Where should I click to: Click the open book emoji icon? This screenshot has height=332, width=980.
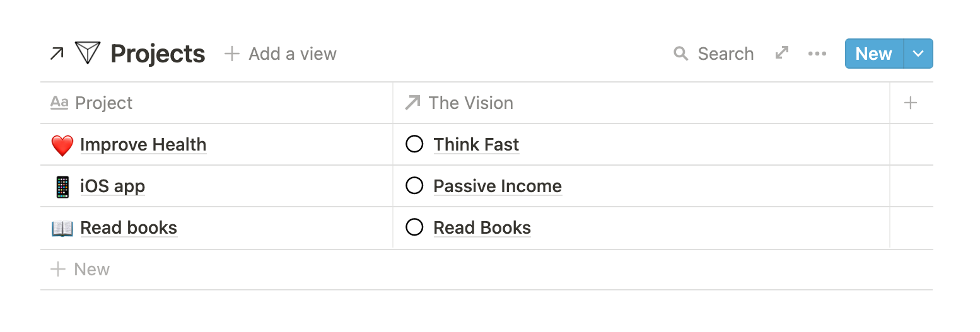(x=62, y=228)
